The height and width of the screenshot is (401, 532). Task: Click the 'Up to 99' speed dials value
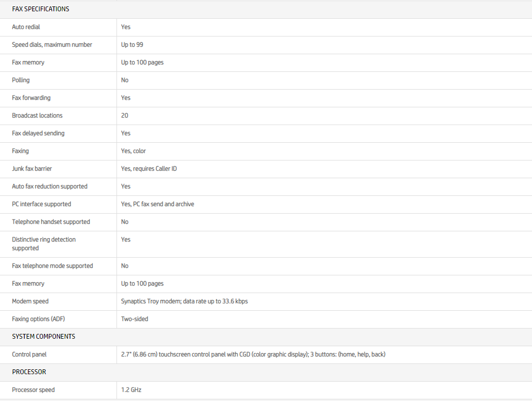pyautogui.click(x=132, y=45)
